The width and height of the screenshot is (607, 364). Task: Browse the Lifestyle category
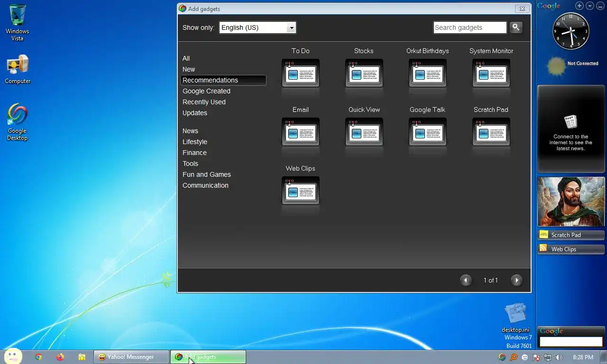point(195,142)
